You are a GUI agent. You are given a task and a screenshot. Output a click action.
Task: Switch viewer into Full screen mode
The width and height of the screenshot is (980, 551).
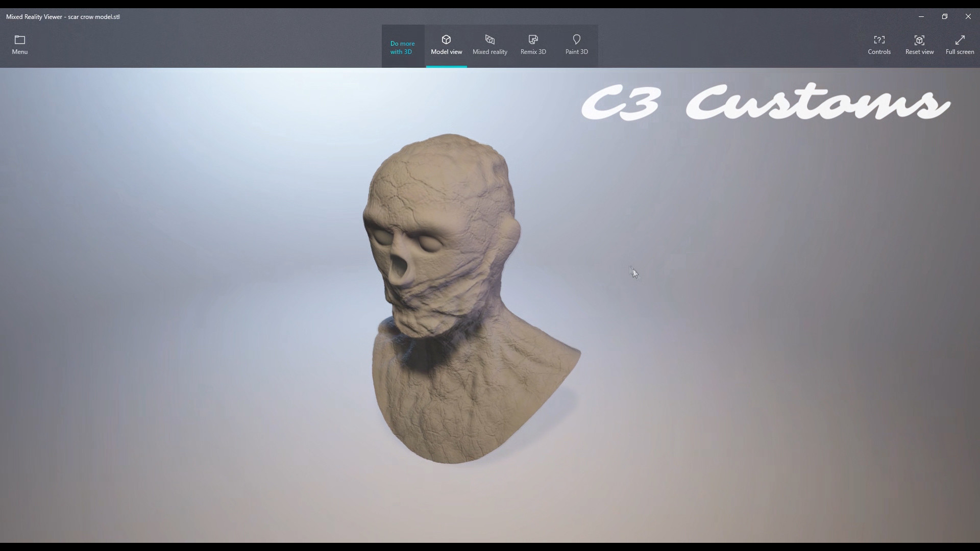click(x=960, y=45)
